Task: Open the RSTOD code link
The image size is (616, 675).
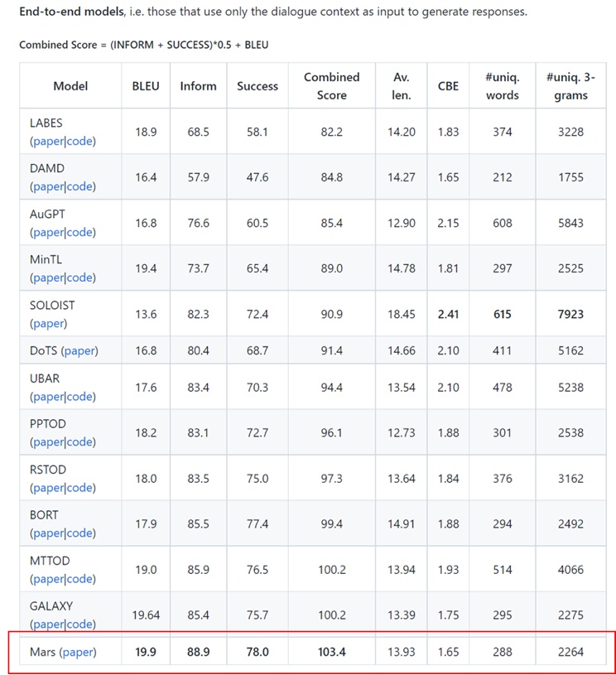Action: tap(79, 488)
